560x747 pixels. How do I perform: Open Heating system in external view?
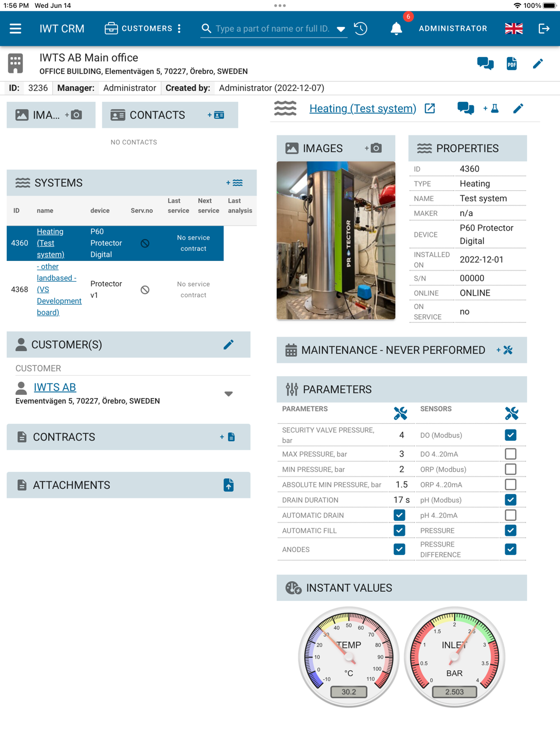coord(430,108)
